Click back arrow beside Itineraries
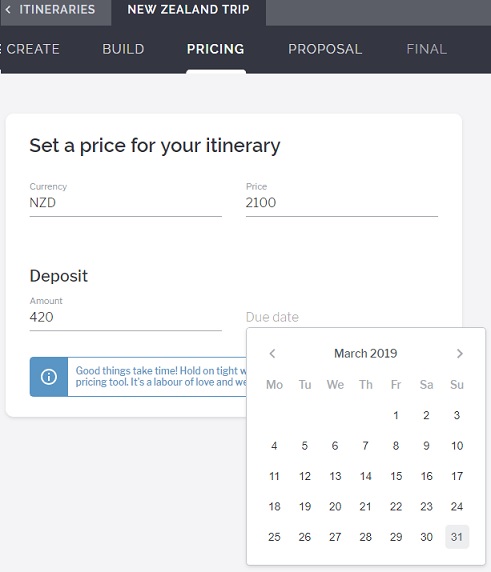The height and width of the screenshot is (572, 491). [x=8, y=9]
